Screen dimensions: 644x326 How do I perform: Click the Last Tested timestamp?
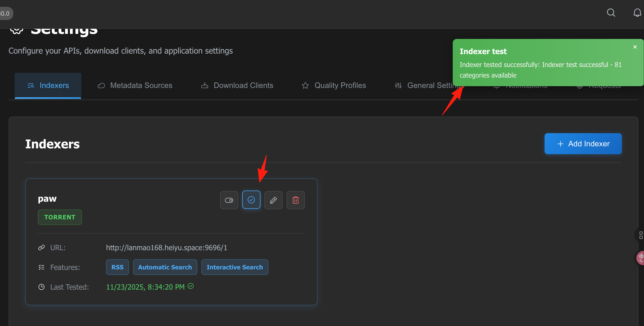(x=145, y=287)
